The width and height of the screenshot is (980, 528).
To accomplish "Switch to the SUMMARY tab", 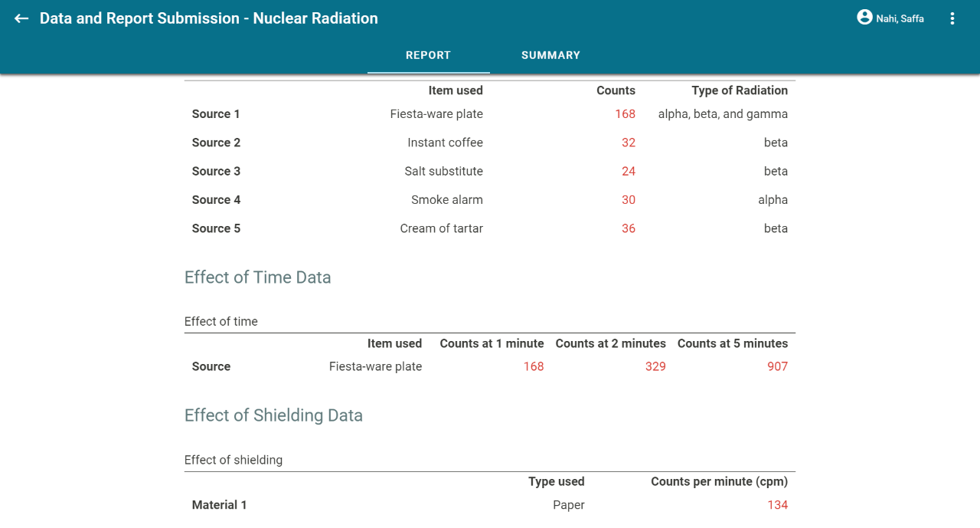I will point(550,54).
